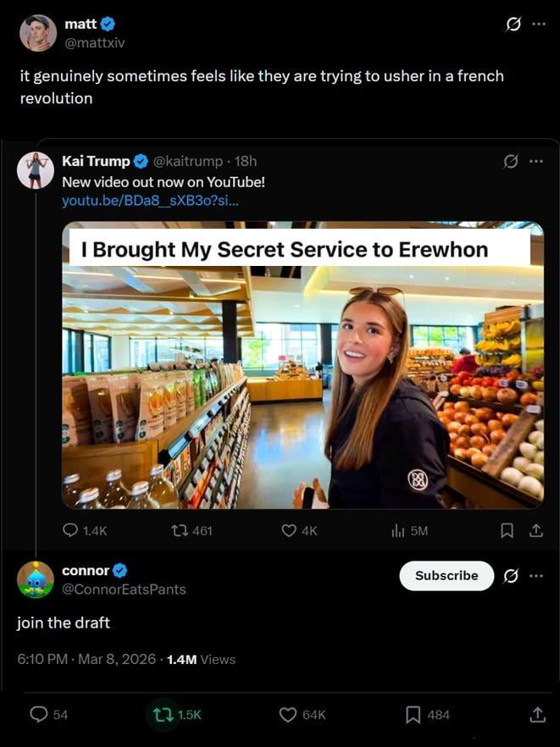Screen dimensions: 560x747
Task: Click the Grok icon on matt's post
Action: pyautogui.click(x=513, y=25)
